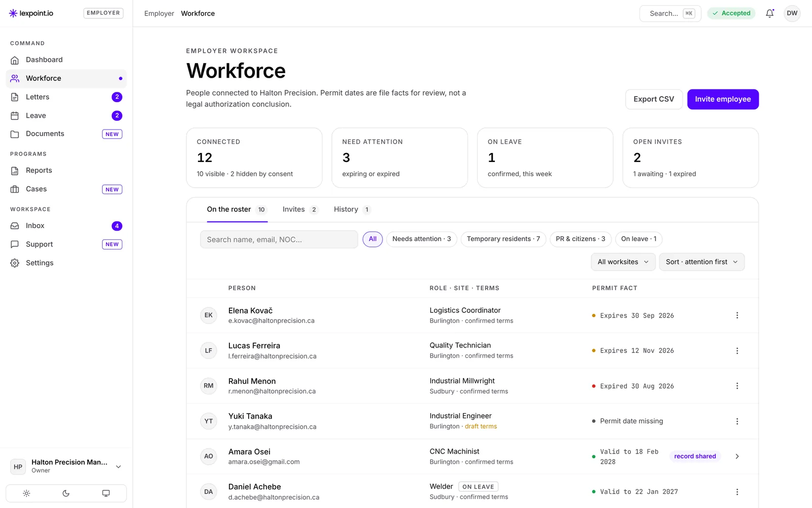The width and height of the screenshot is (812, 508).
Task: Open Leave in the sidebar
Action: (66, 116)
